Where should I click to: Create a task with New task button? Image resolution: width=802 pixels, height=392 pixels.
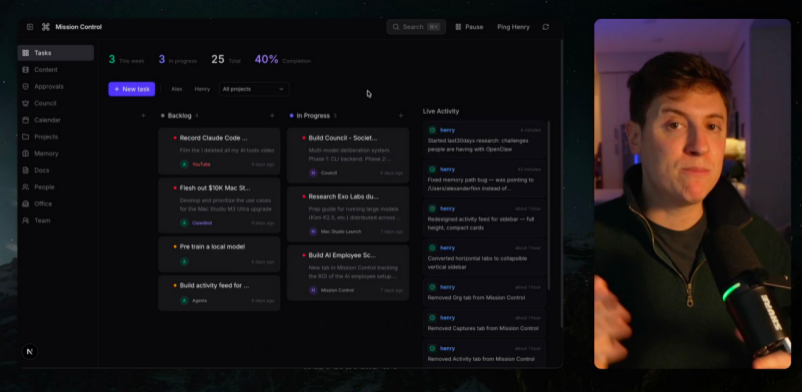[131, 89]
